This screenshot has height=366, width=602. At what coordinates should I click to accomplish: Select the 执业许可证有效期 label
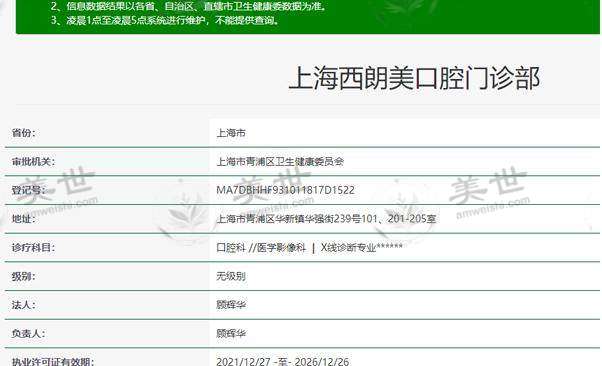tap(53, 362)
